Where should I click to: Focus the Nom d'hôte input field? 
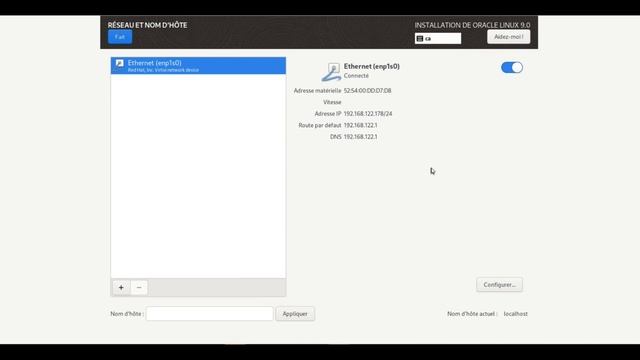[209, 313]
